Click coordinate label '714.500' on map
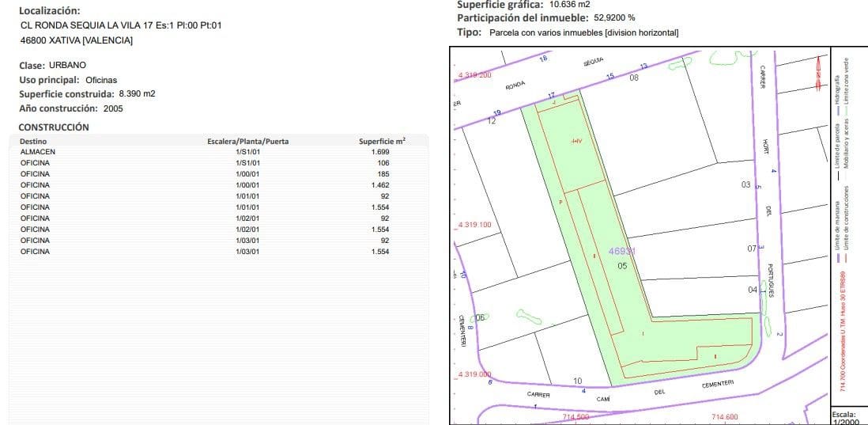This screenshot has height=425, width=868. click(576, 417)
